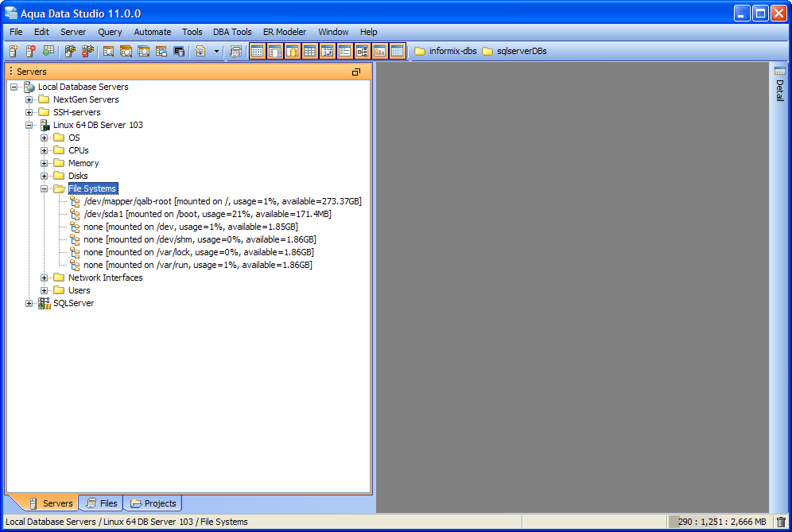
Task: Toggle the grid with arrows toolbar button
Action: [x=328, y=51]
